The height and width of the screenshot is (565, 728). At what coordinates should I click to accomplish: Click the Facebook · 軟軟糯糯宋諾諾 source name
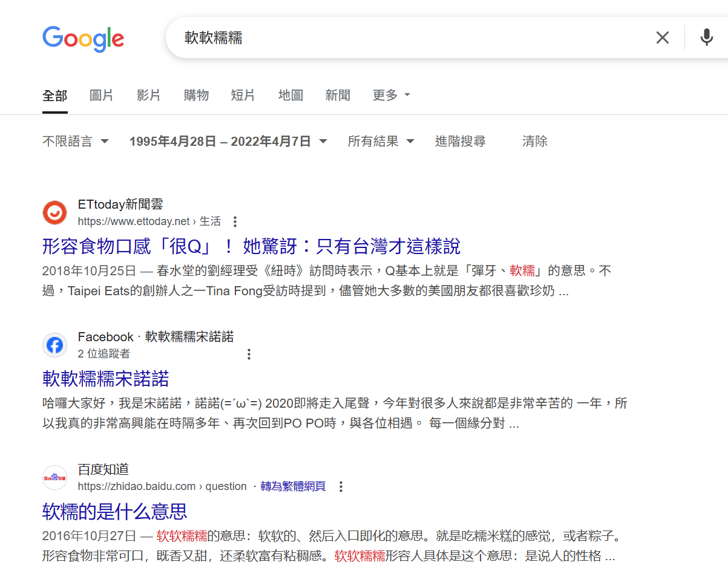[156, 337]
